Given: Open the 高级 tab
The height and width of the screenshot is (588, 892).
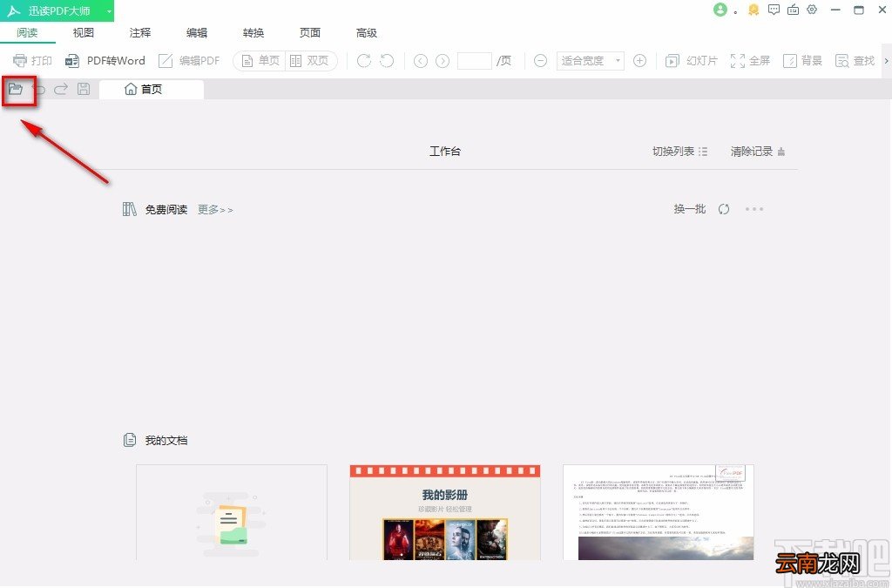Looking at the screenshot, I should (367, 33).
